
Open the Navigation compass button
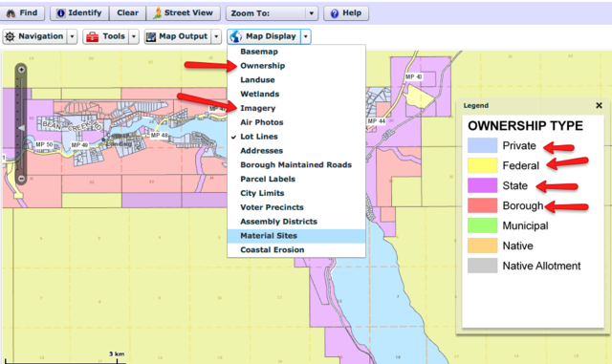(34, 36)
